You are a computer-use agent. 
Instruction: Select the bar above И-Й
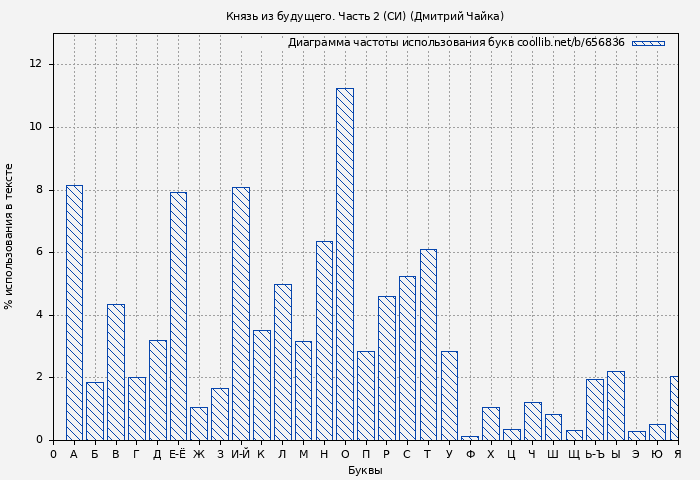(x=241, y=313)
